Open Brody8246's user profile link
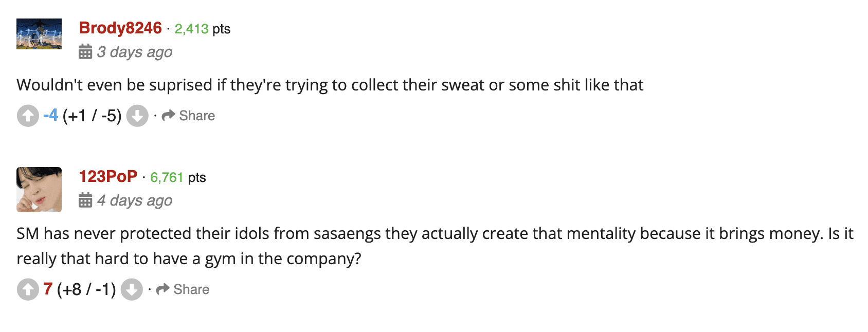The width and height of the screenshot is (868, 332). point(120,28)
